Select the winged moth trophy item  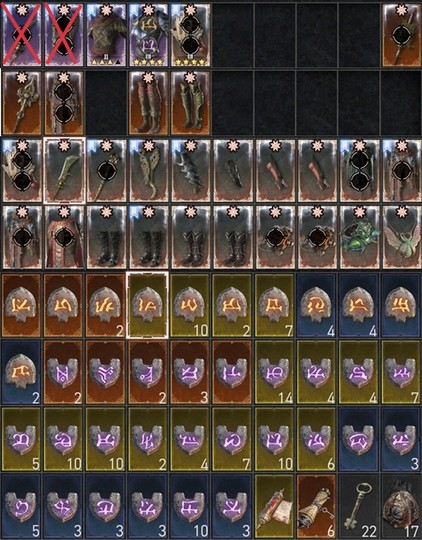[401, 237]
